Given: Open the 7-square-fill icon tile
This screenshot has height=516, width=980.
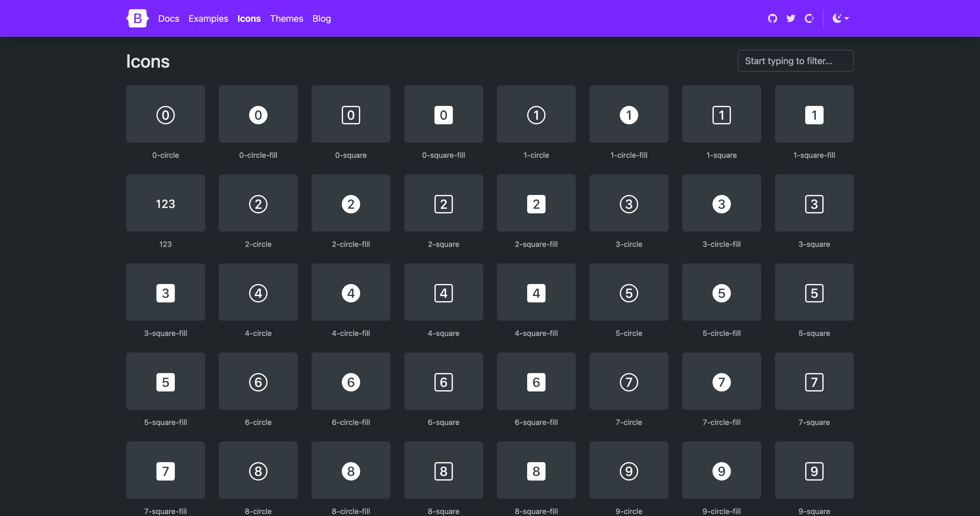Looking at the screenshot, I should pos(165,470).
